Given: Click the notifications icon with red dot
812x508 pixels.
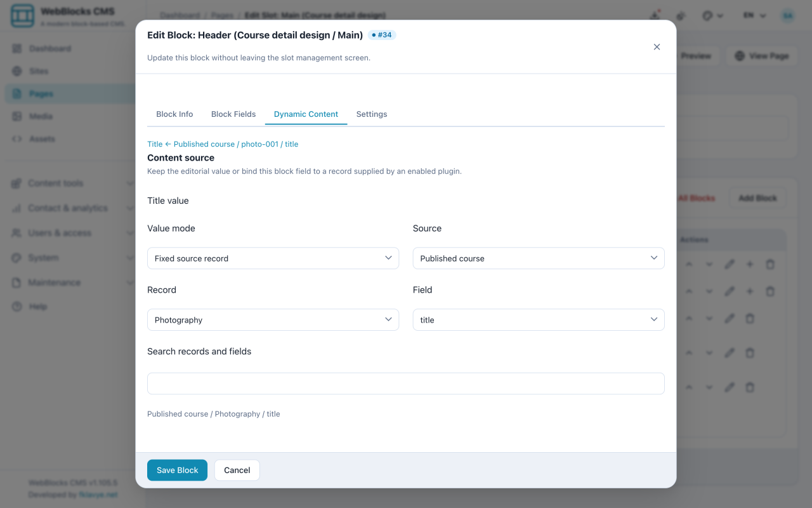Looking at the screenshot, I should (655, 15).
